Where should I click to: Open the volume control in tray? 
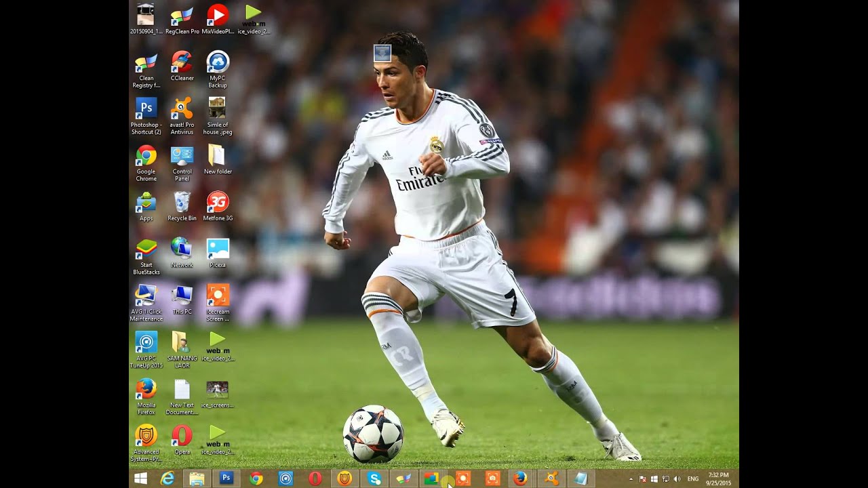point(677,479)
